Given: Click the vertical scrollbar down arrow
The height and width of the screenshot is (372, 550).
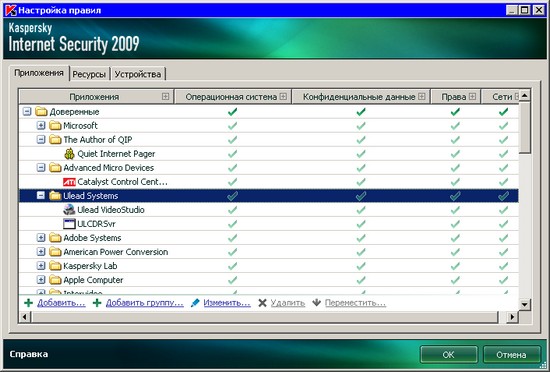Looking at the screenshot, I should coord(525,304).
